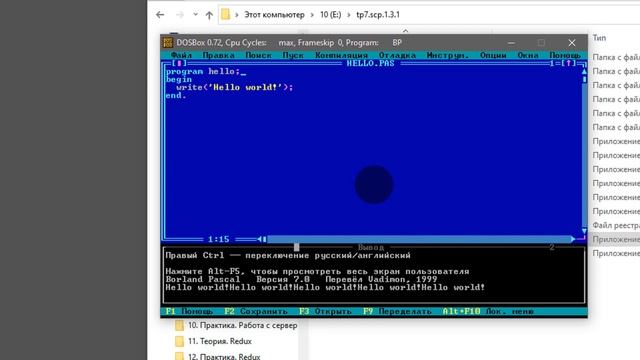
Task: Click the DOSBox icon in title bar
Action: point(168,42)
